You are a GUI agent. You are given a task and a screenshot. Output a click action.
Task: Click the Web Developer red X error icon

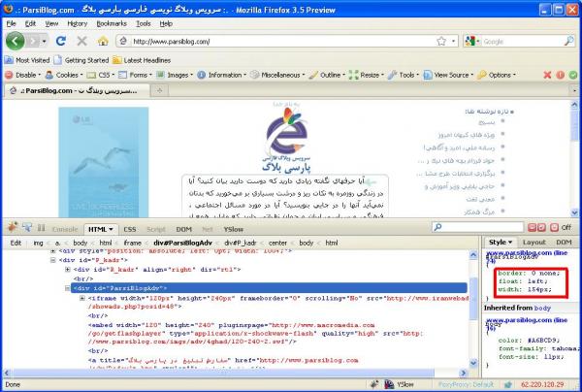point(547,75)
